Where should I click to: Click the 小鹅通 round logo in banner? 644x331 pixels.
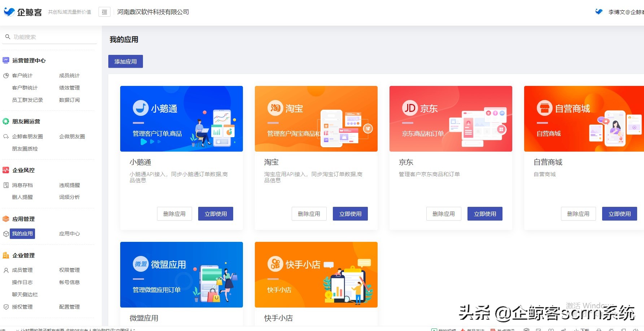pos(141,108)
